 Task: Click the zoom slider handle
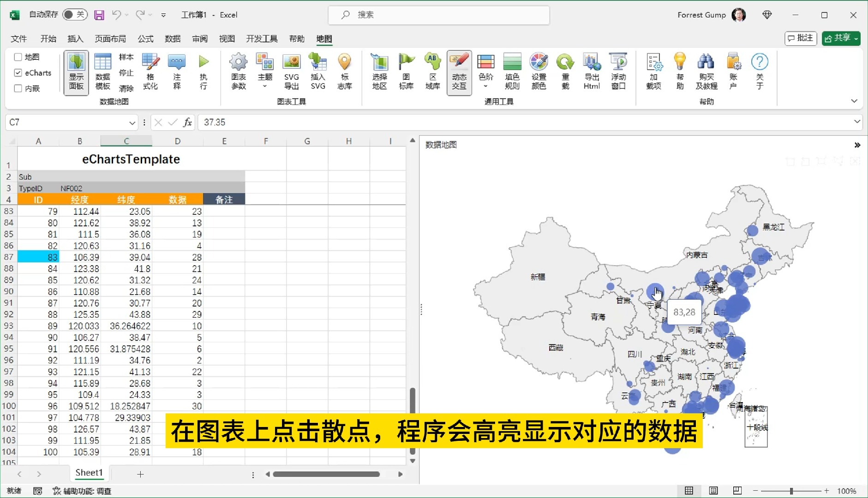point(791,491)
